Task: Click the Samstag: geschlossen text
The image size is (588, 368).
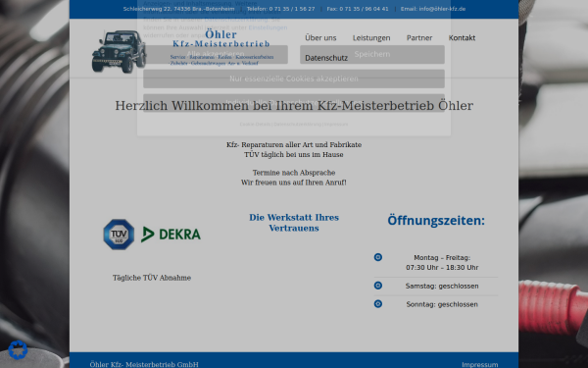Action: pyautogui.click(x=442, y=286)
